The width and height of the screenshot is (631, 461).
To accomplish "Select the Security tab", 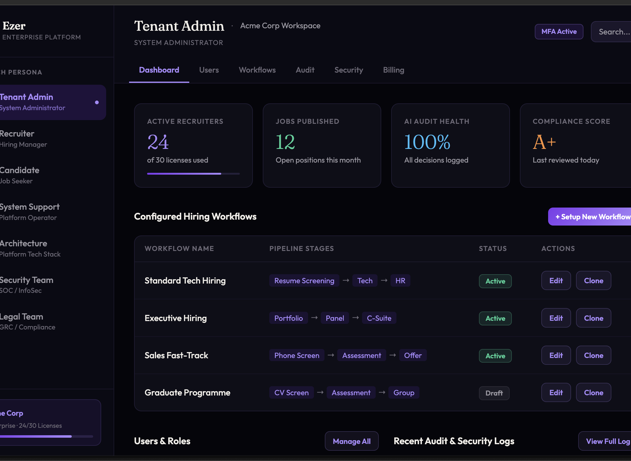I will (348, 70).
